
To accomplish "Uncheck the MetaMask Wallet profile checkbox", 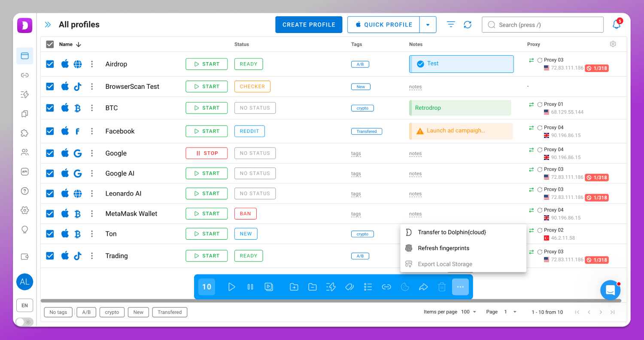I will click(50, 214).
